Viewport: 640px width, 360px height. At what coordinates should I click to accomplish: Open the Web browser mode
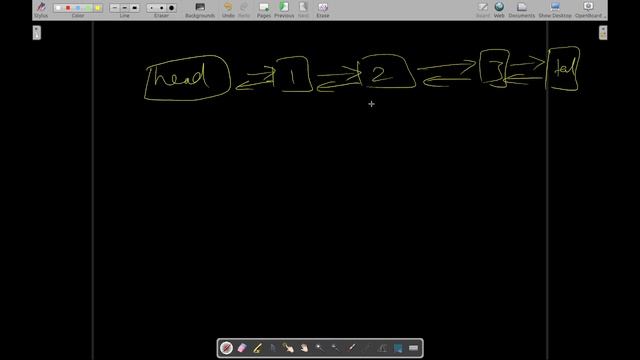pos(499,9)
